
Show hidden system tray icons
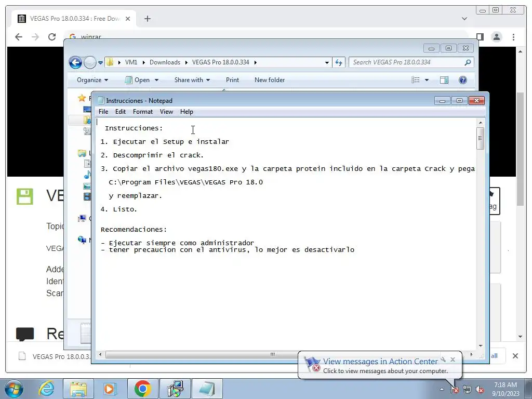pyautogui.click(x=442, y=390)
